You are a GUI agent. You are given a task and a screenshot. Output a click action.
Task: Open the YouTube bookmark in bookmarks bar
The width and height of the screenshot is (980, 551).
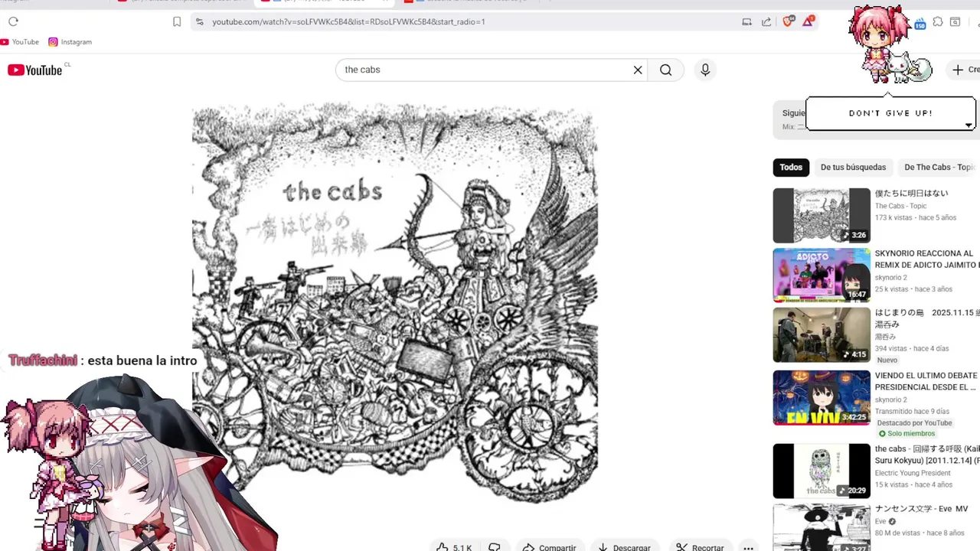(x=20, y=42)
